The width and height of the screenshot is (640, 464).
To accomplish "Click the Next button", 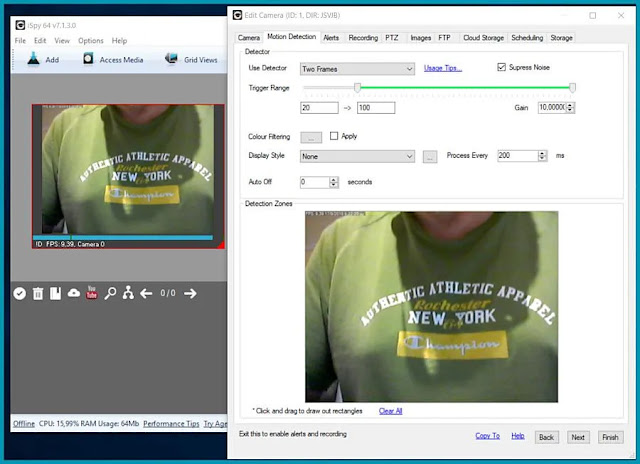I will [x=578, y=437].
